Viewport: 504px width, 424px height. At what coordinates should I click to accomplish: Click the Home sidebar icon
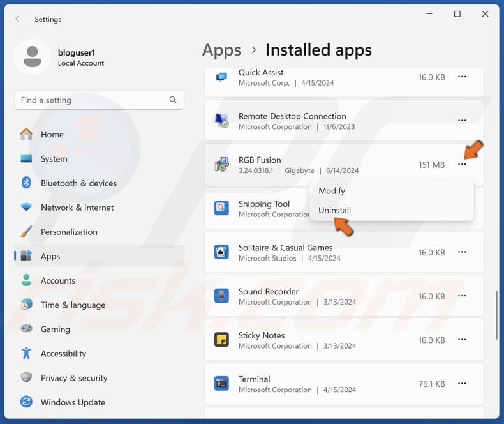click(x=26, y=134)
